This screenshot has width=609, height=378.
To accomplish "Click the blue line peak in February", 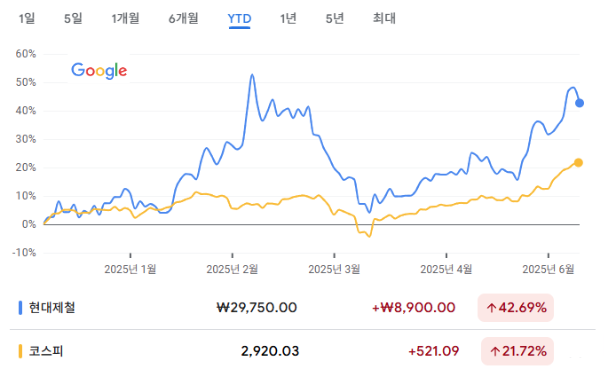I will (x=252, y=75).
